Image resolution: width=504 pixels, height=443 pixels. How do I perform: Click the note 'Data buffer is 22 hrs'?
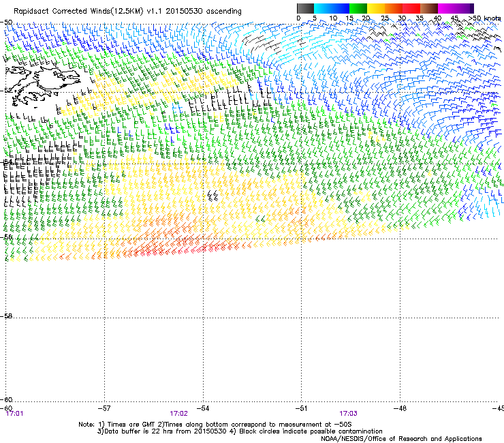138,431
